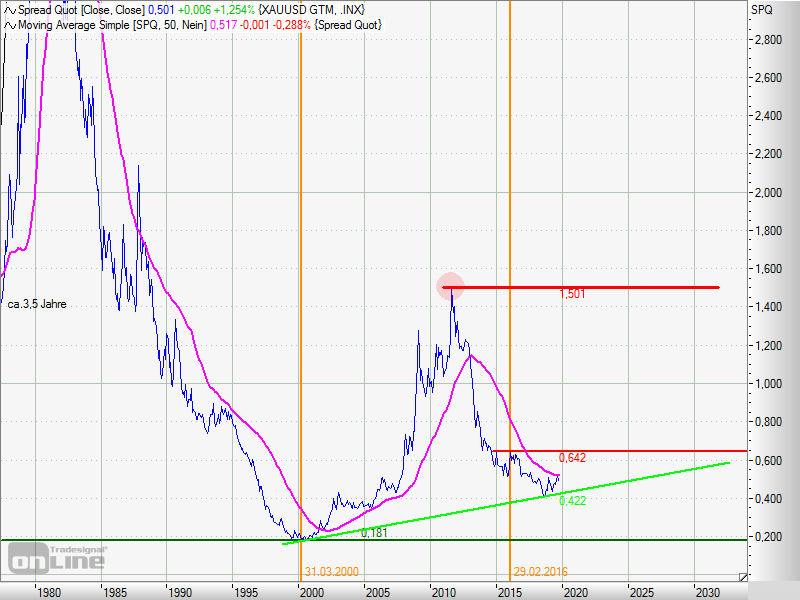
Task: Click the y-axis label "1,400"
Action: click(768, 307)
